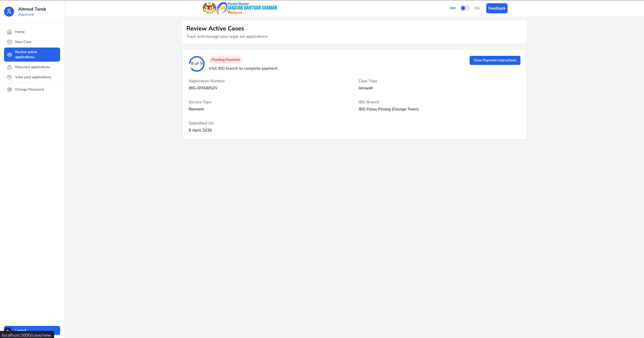Open the New Case menu item
This screenshot has width=644, height=338.
(23, 42)
